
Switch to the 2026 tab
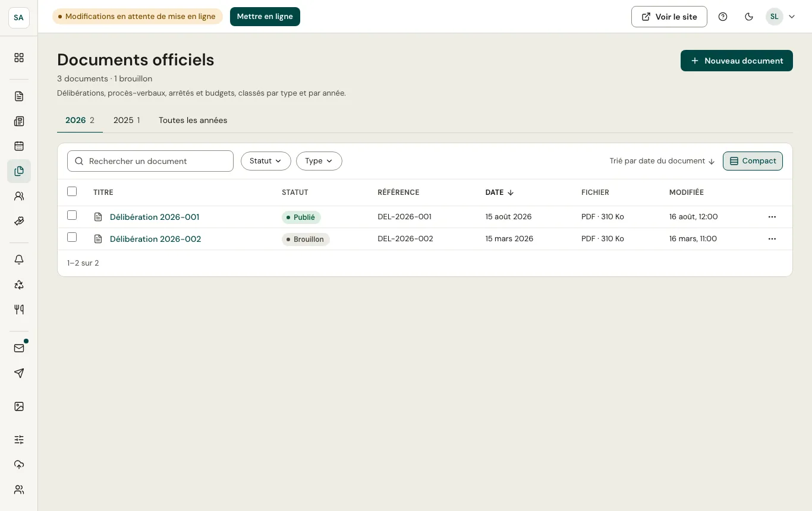pyautogui.click(x=80, y=120)
